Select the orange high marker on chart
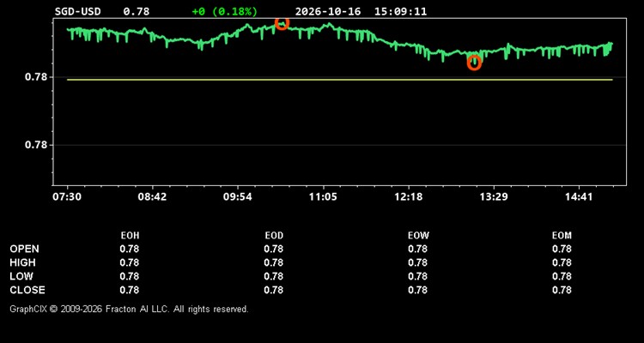 [282, 23]
